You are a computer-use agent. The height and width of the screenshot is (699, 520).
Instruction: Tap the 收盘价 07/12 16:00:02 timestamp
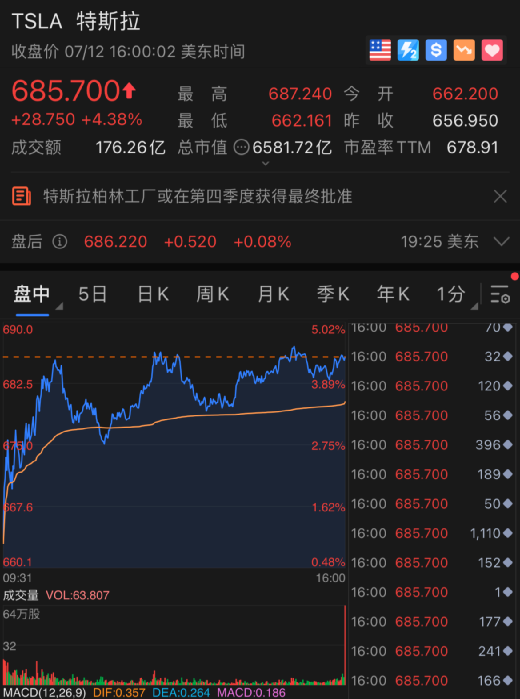128,52
